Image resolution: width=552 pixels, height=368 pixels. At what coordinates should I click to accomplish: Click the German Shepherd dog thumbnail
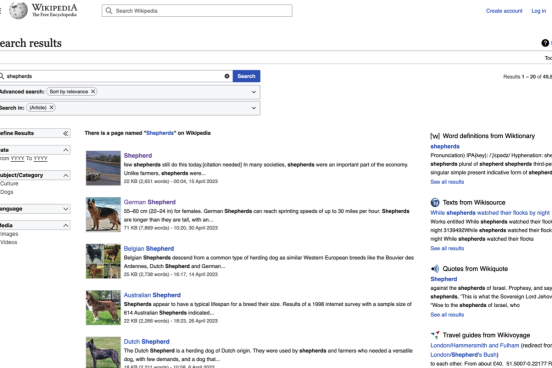click(x=103, y=214)
